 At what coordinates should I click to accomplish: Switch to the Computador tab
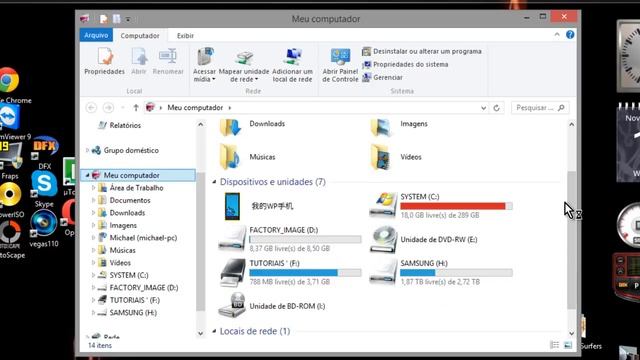[x=140, y=36]
